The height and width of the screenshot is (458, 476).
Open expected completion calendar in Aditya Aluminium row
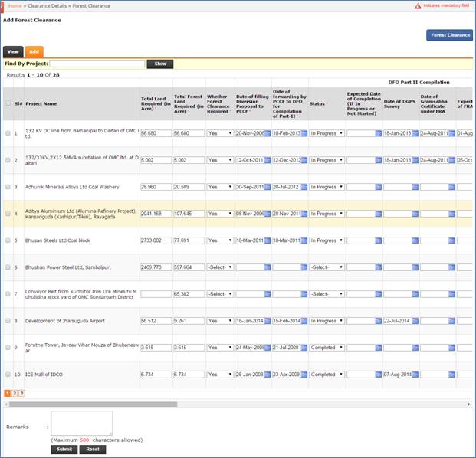tap(378, 214)
